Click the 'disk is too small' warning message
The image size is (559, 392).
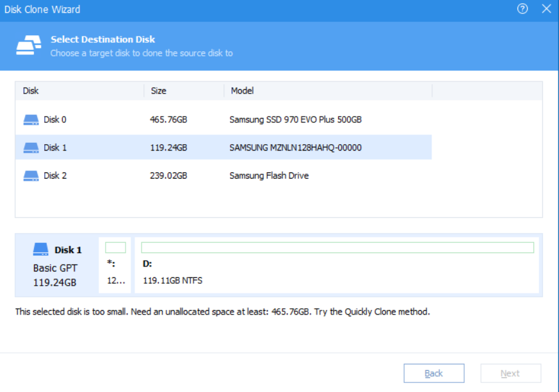[222, 312]
